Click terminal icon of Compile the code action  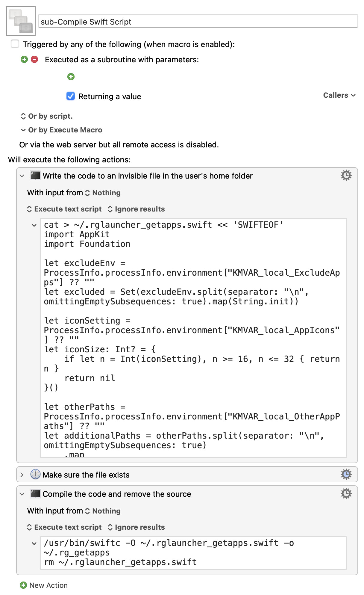[35, 494]
